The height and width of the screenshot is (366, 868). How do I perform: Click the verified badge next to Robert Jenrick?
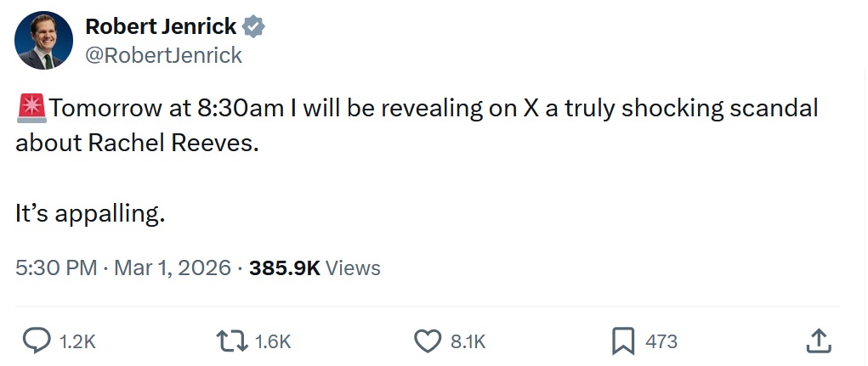[253, 27]
